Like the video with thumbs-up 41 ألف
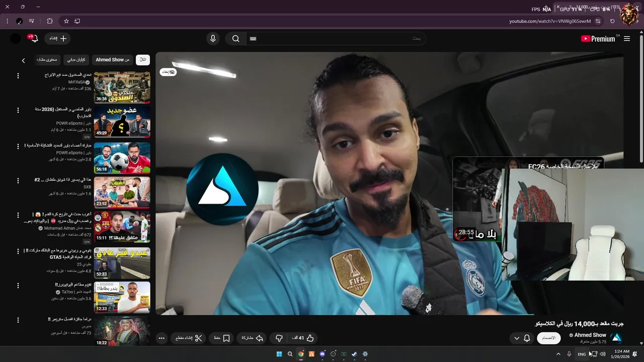 pos(303,338)
